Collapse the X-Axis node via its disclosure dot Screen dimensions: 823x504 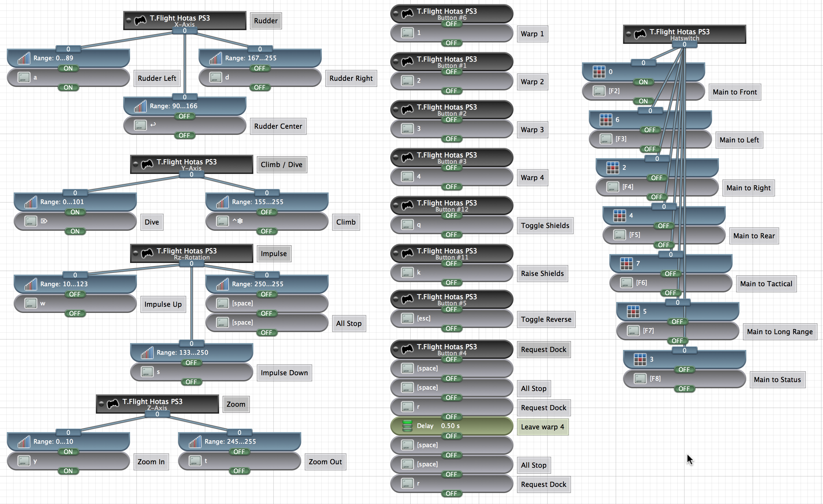[129, 21]
